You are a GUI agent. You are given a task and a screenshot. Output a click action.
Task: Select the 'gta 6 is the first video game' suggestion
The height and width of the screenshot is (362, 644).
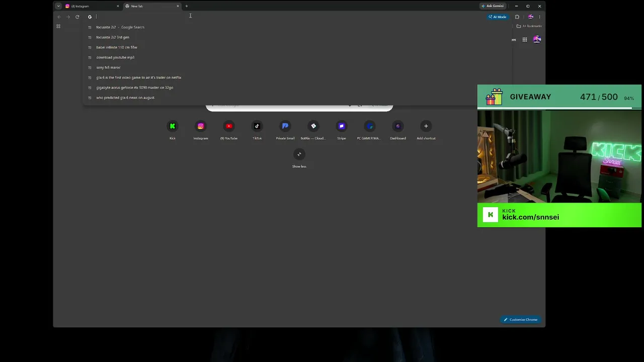coord(297,77)
